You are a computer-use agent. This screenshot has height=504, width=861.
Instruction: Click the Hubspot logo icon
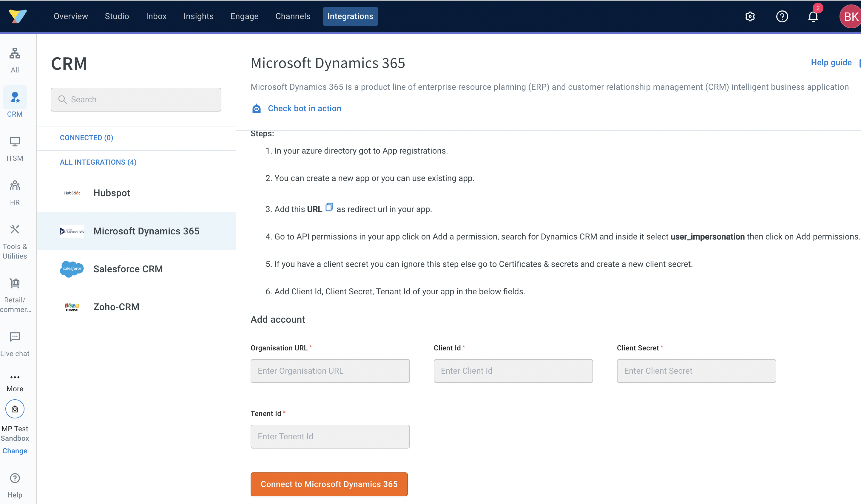pyautogui.click(x=72, y=193)
